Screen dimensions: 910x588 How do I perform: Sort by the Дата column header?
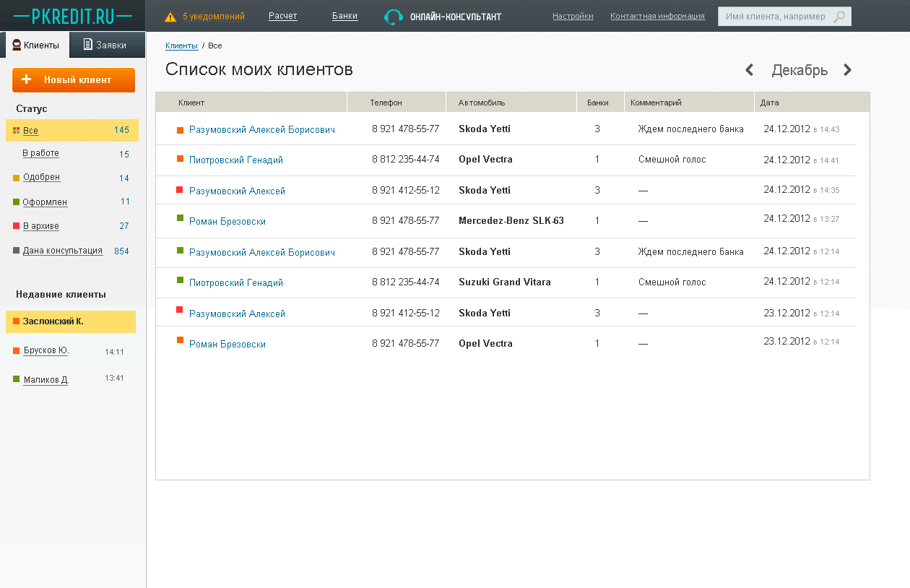[x=769, y=103]
